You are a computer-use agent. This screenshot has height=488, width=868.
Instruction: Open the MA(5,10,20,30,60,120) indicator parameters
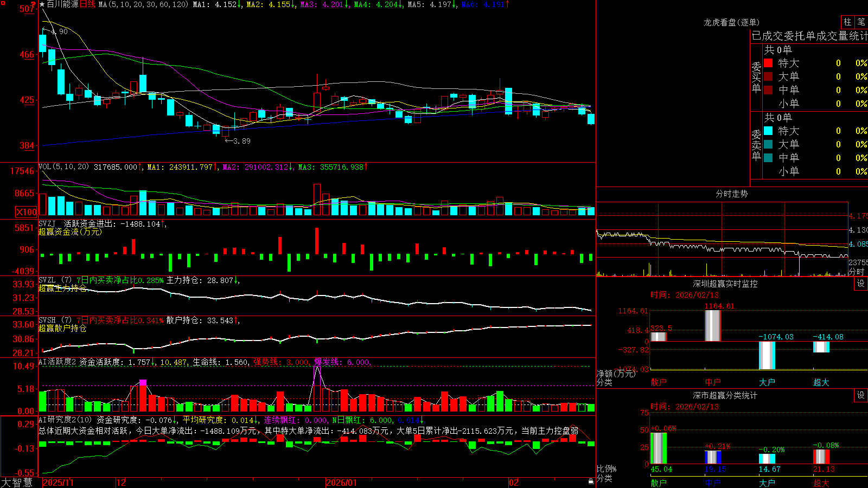pyautogui.click(x=143, y=4)
